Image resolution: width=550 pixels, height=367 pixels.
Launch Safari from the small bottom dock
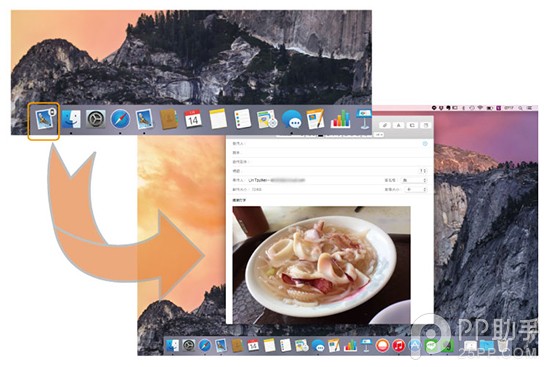(205, 346)
